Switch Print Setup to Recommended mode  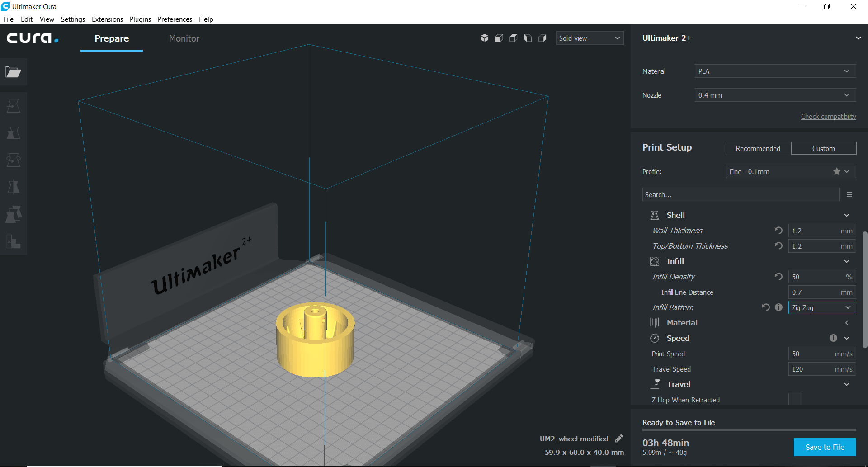pyautogui.click(x=758, y=148)
